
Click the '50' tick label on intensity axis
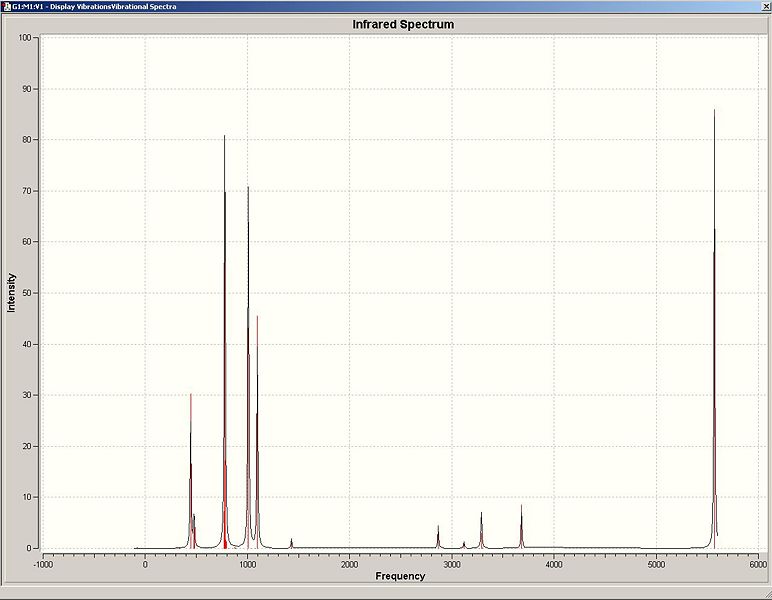(27, 293)
